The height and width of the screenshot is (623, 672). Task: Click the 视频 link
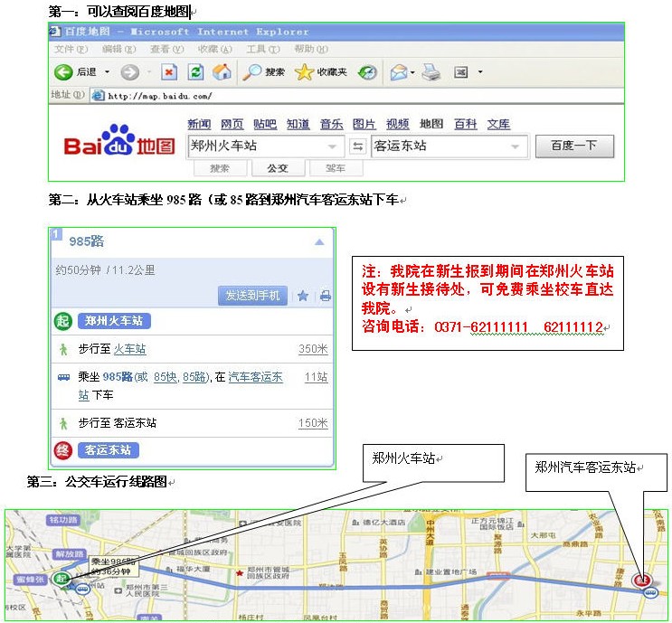[x=397, y=124]
